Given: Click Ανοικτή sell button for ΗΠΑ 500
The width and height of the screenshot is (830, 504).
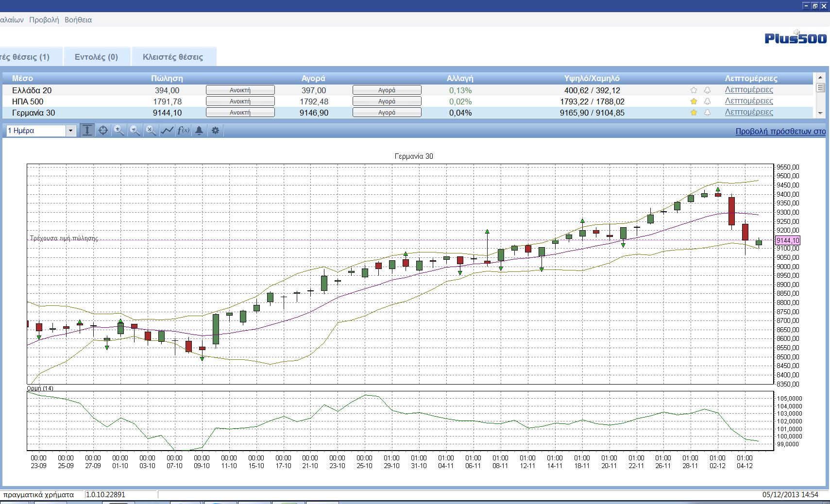Looking at the screenshot, I should tap(240, 101).
